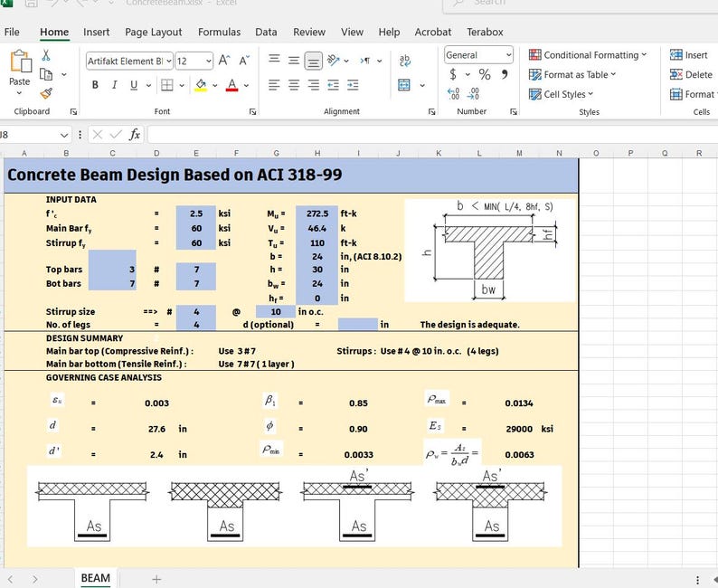Screen dimensions: 718x588
Task: Click the Cut scissors icon
Action: [46, 55]
